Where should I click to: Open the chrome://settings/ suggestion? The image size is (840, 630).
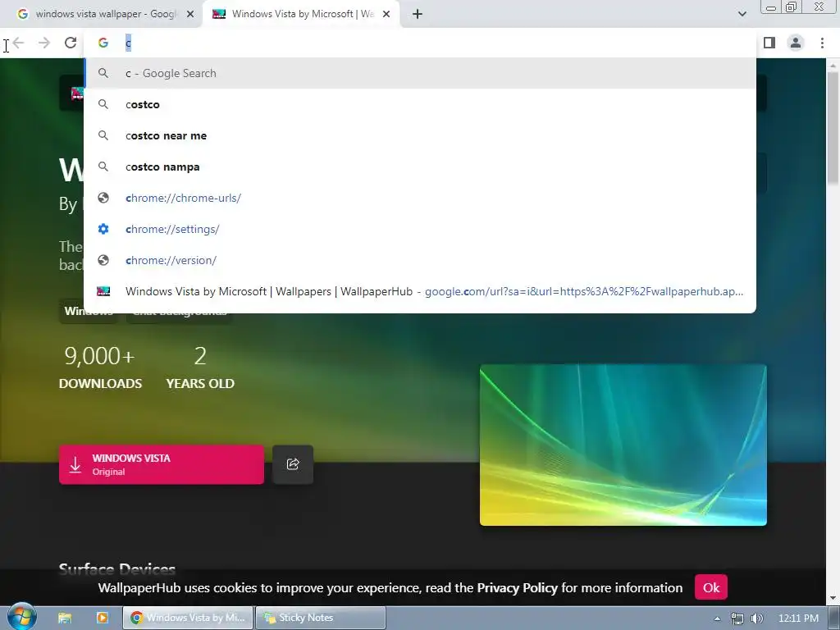pos(420,229)
